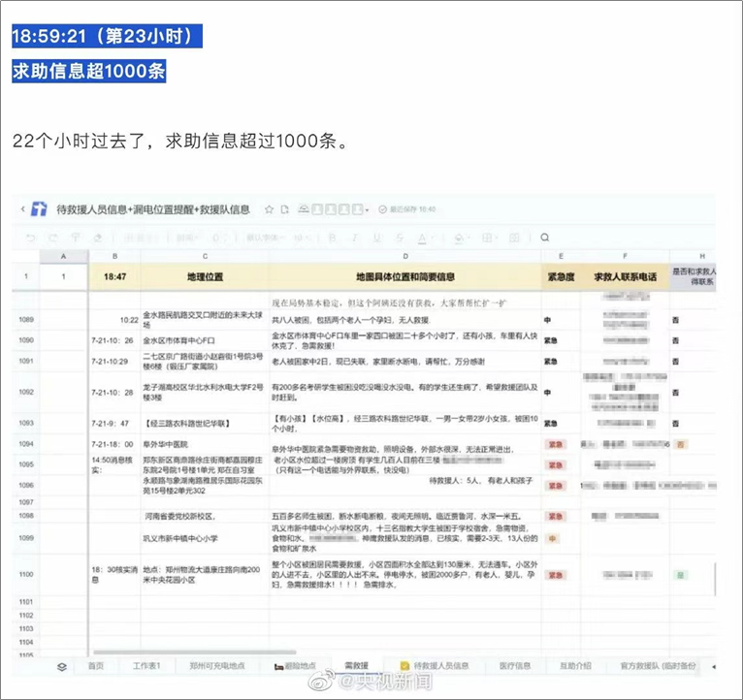Select column F header
743x700 pixels.
[x=625, y=256]
